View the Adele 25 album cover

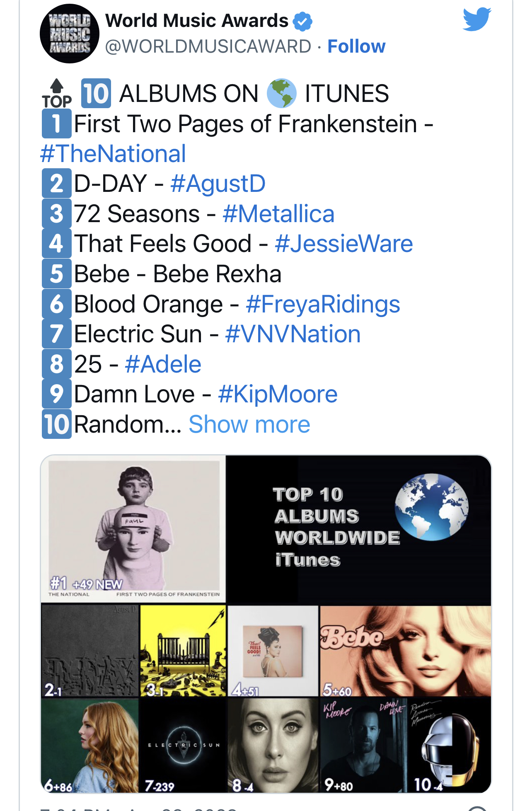(x=273, y=745)
